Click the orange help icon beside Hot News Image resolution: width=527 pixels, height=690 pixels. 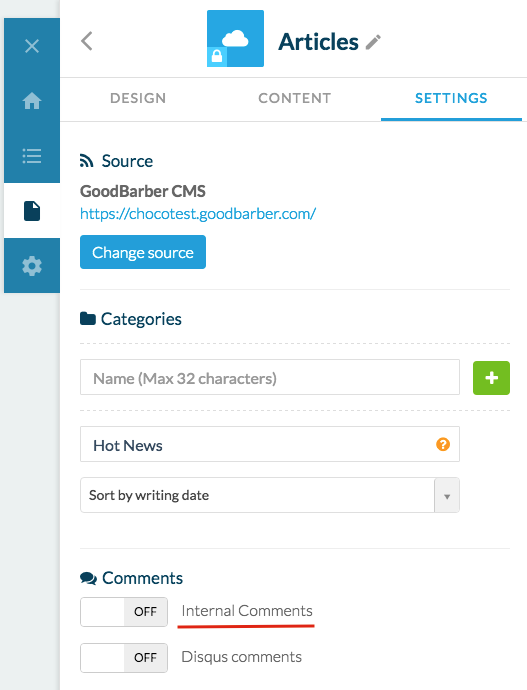click(x=443, y=444)
